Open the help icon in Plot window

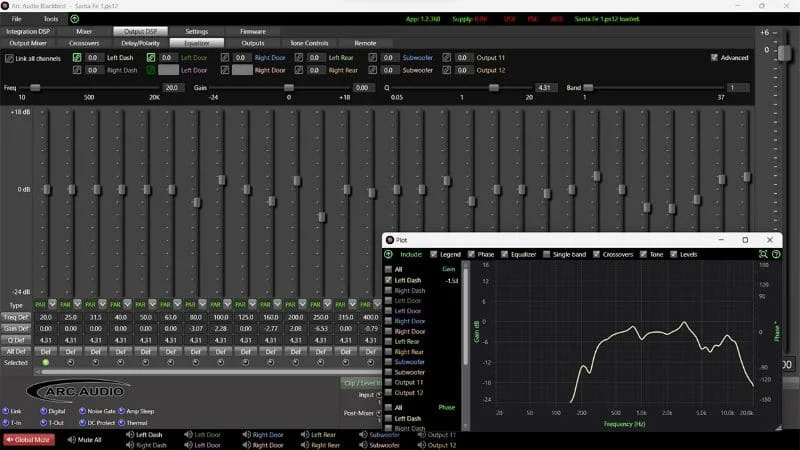[x=776, y=254]
